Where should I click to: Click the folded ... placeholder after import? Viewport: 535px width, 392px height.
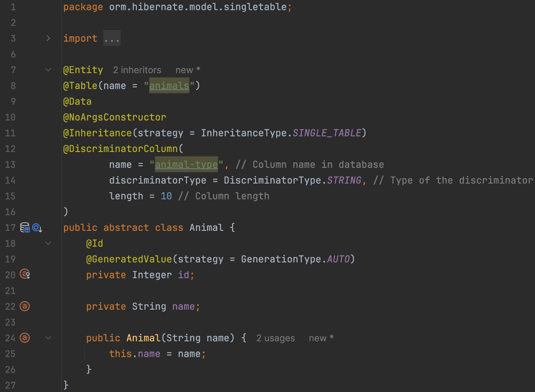pyautogui.click(x=111, y=38)
